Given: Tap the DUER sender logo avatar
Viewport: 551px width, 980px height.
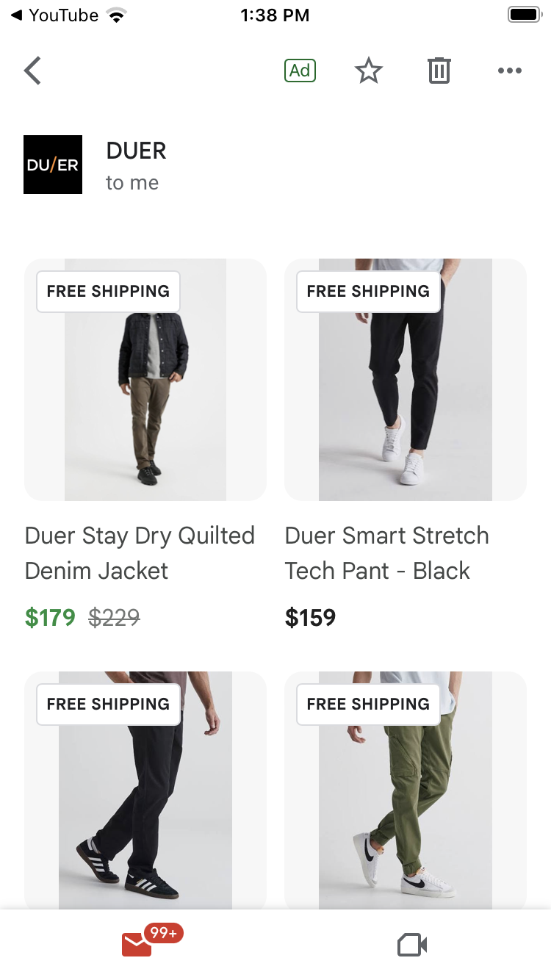Looking at the screenshot, I should (x=53, y=165).
